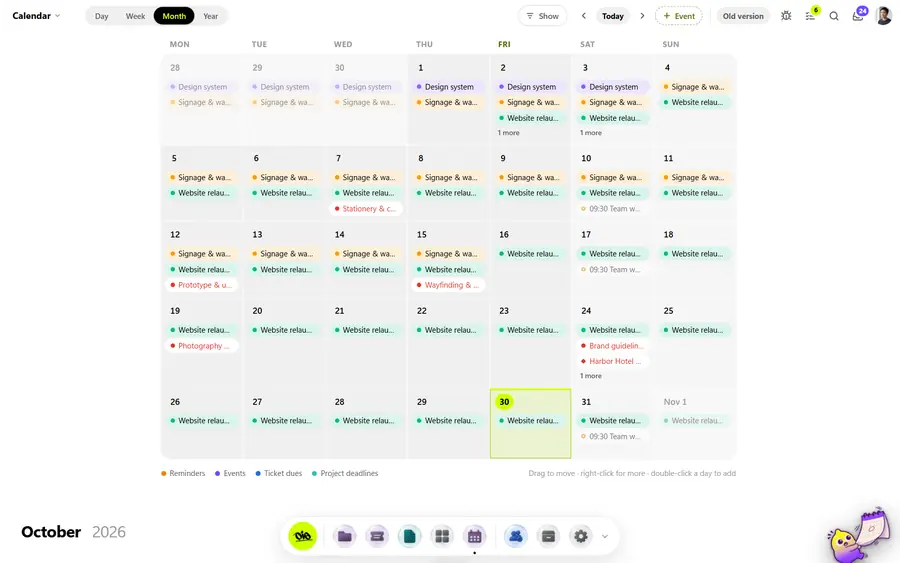Go to the next month arrow
The height and width of the screenshot is (563, 900).
(642, 16)
